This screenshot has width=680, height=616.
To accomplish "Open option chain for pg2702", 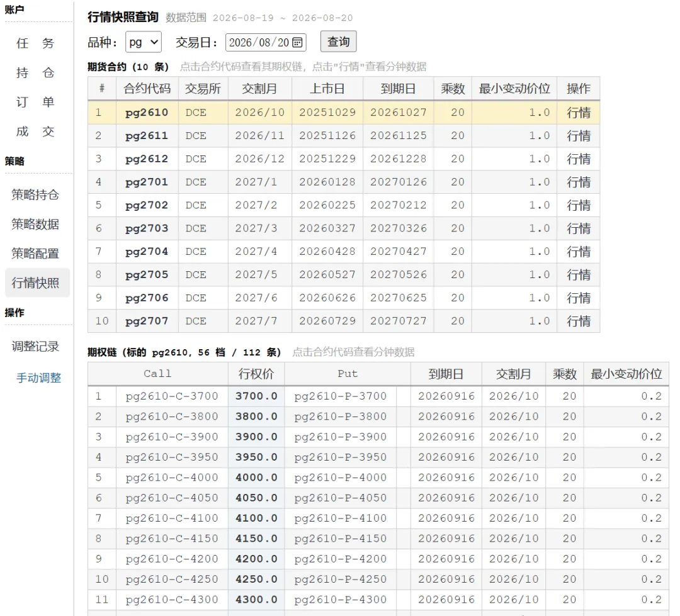I will [147, 206].
